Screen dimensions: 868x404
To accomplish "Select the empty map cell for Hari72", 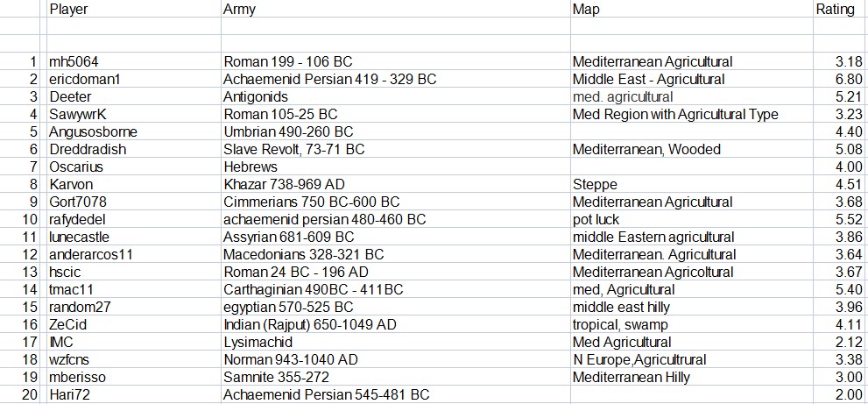I will click(692, 395).
